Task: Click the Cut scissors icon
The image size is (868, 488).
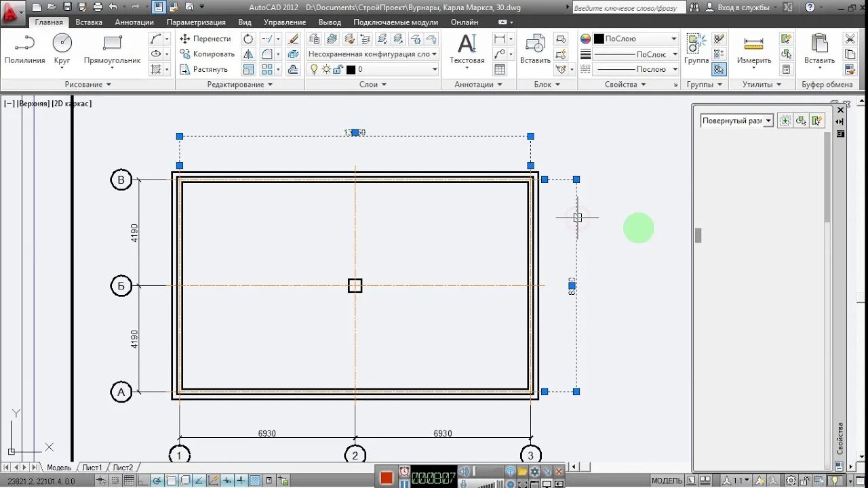Action: click(x=850, y=39)
